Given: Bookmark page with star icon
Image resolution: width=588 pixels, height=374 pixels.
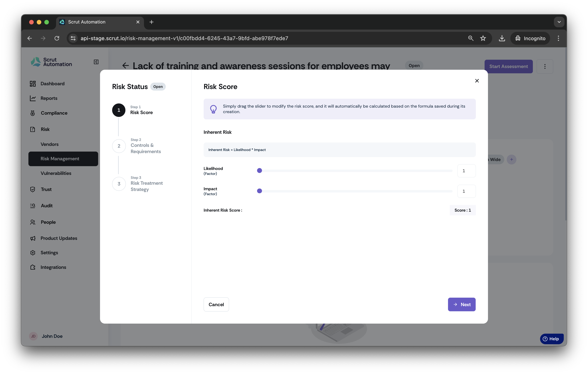Looking at the screenshot, I should (x=483, y=38).
